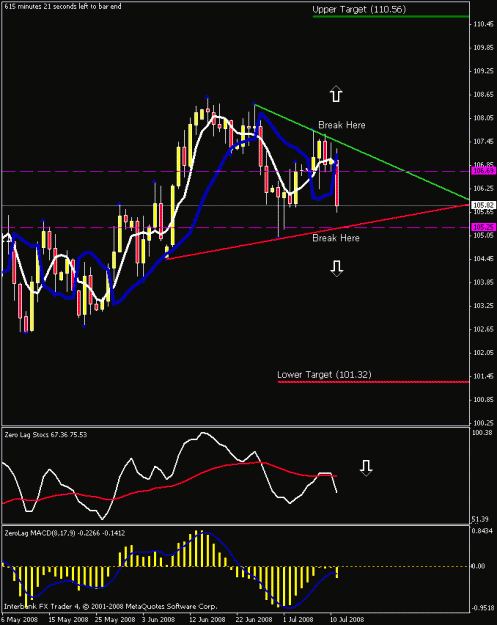Click the "Lower Target (101.32)" label
The height and width of the screenshot is (625, 497).
point(324,375)
